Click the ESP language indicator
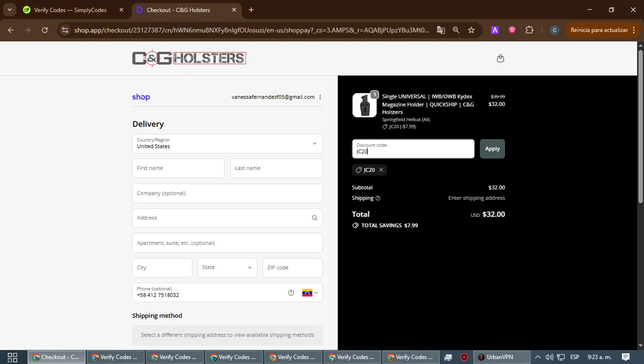 [x=574, y=357]
